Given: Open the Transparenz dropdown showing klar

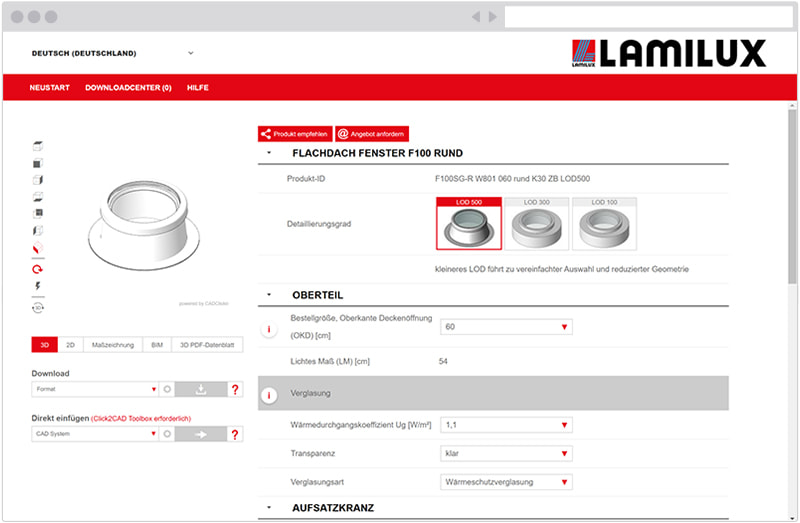Looking at the screenshot, I should pyautogui.click(x=506, y=454).
